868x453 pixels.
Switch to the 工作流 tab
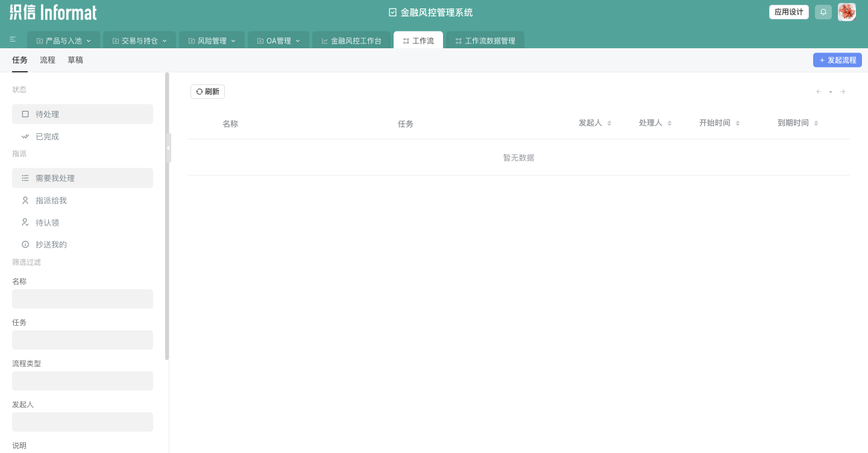click(418, 40)
